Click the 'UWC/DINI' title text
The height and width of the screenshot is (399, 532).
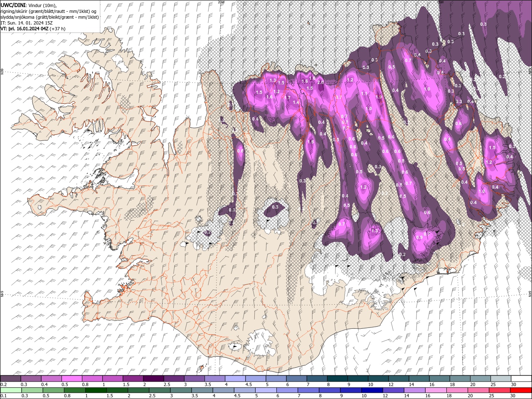click(12, 5)
